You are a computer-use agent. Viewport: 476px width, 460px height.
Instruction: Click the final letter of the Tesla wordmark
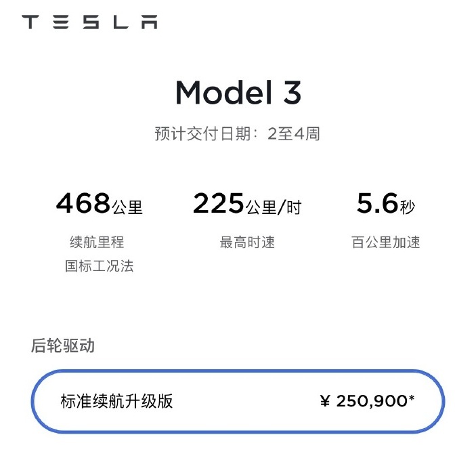click(150, 22)
